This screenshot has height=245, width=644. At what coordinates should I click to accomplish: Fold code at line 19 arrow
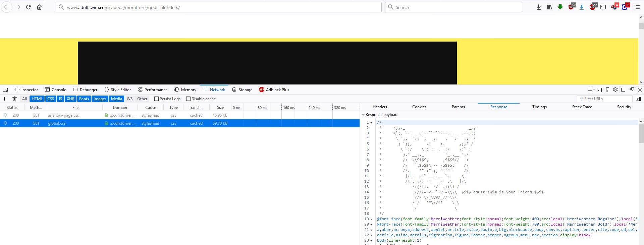click(x=371, y=219)
